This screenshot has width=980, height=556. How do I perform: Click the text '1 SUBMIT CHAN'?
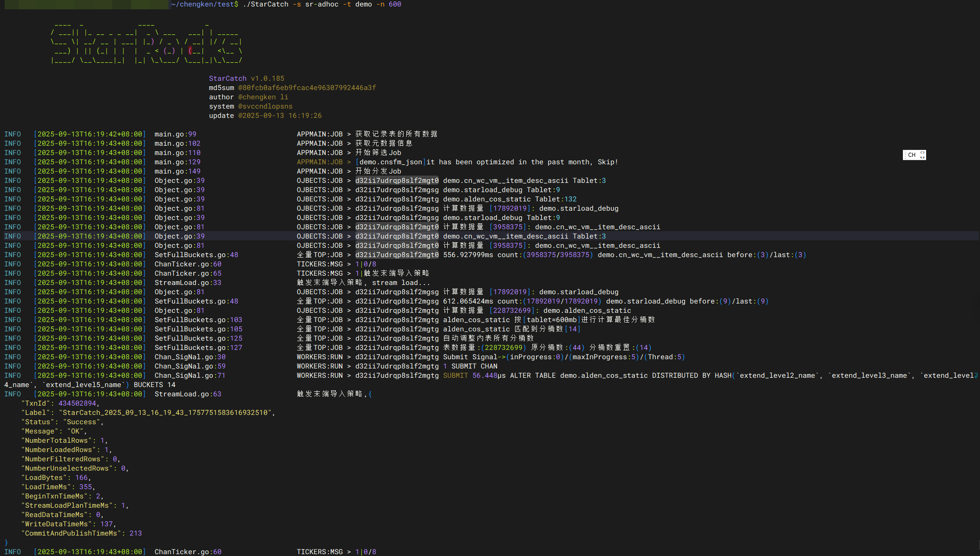[x=470, y=366]
